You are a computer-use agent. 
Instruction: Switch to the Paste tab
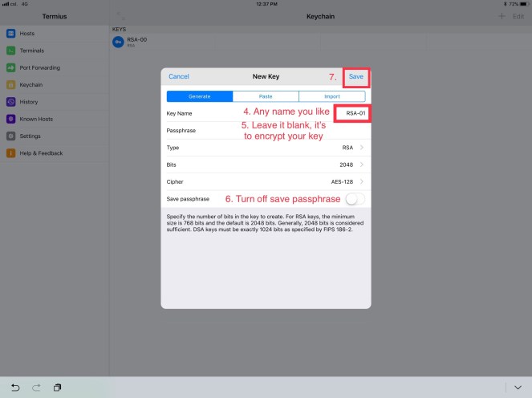pos(266,96)
